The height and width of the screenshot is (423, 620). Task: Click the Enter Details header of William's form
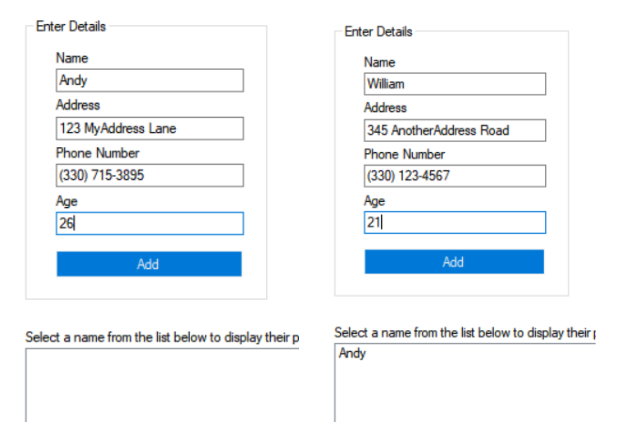click(378, 32)
